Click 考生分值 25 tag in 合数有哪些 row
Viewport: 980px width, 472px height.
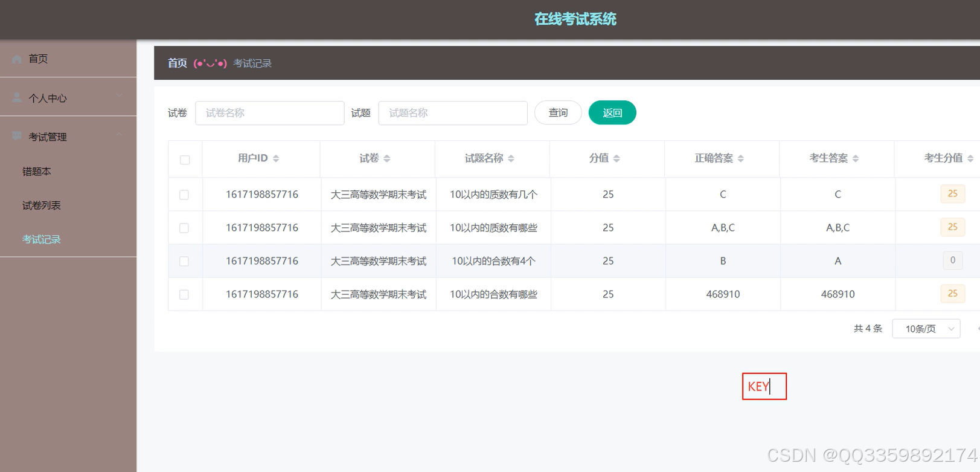pos(953,294)
